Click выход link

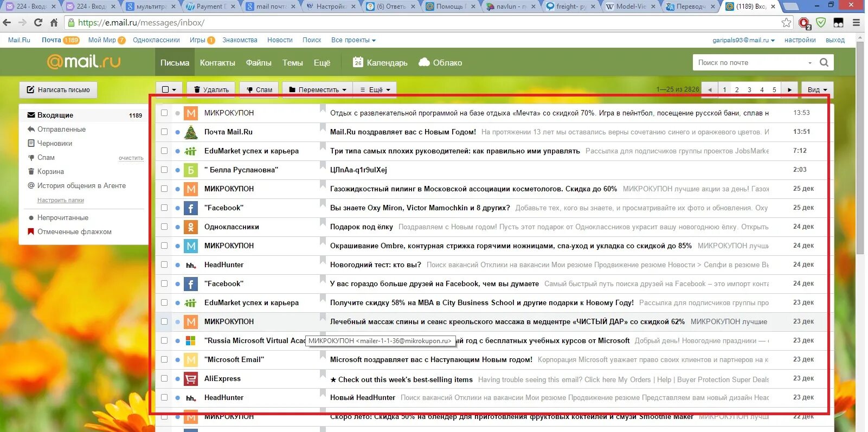835,40
